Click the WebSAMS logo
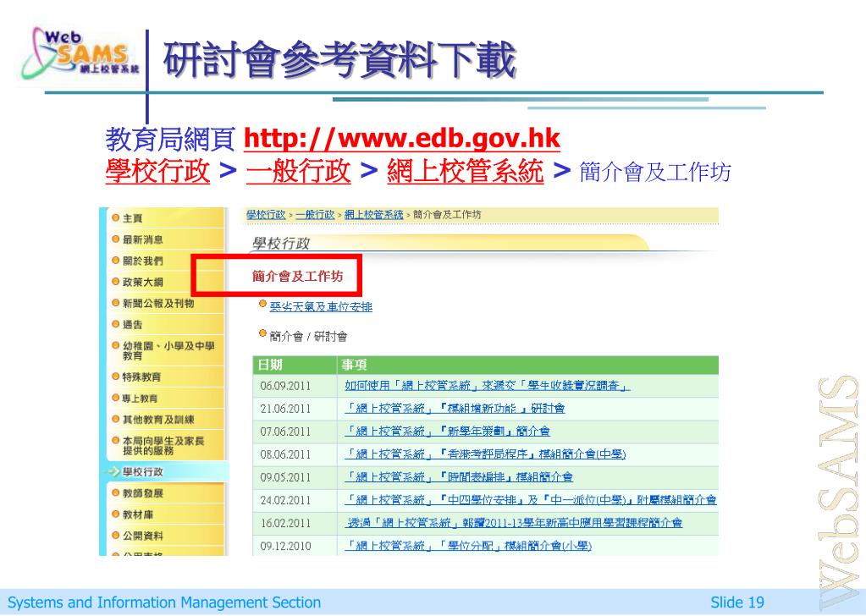This screenshot has height=616, width=866. tap(80, 53)
